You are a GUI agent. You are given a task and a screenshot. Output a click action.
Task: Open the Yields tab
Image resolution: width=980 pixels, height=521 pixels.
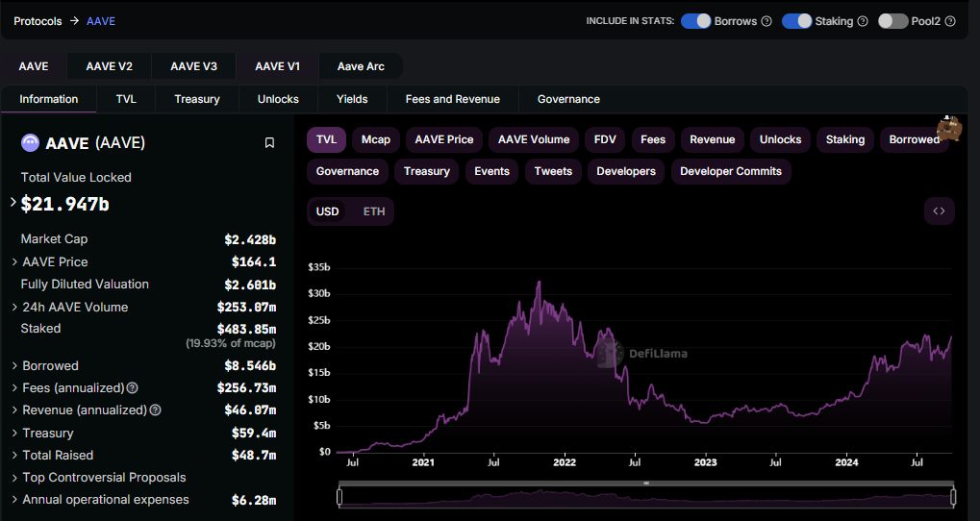(x=352, y=99)
